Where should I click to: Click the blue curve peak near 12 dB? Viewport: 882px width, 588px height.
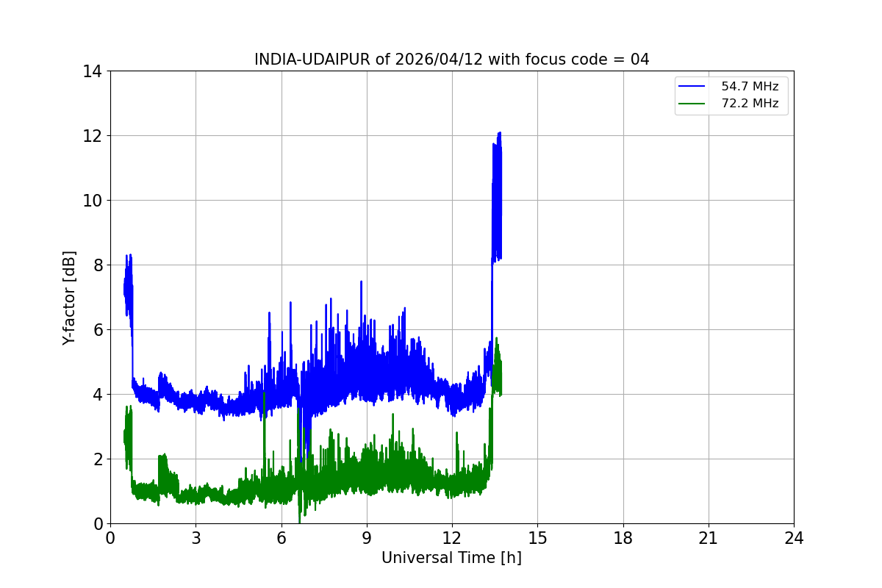click(500, 134)
